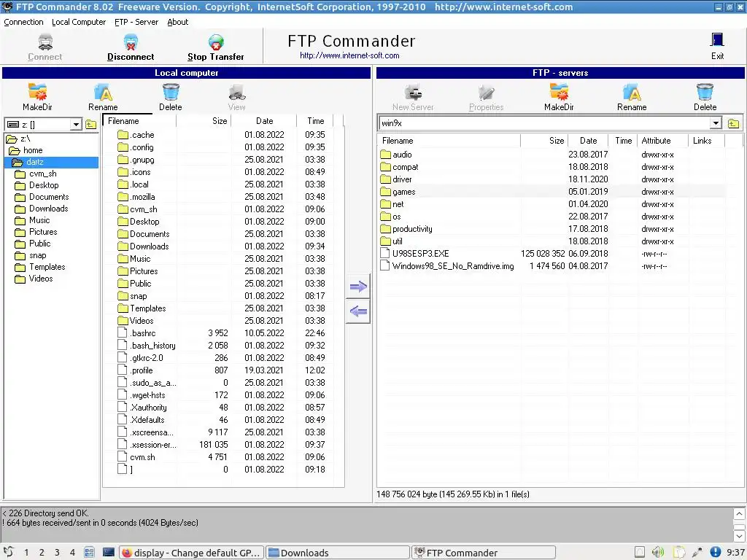The width and height of the screenshot is (747, 560).
Task: Switch to Firefox display window in taskbar
Action: point(192,553)
